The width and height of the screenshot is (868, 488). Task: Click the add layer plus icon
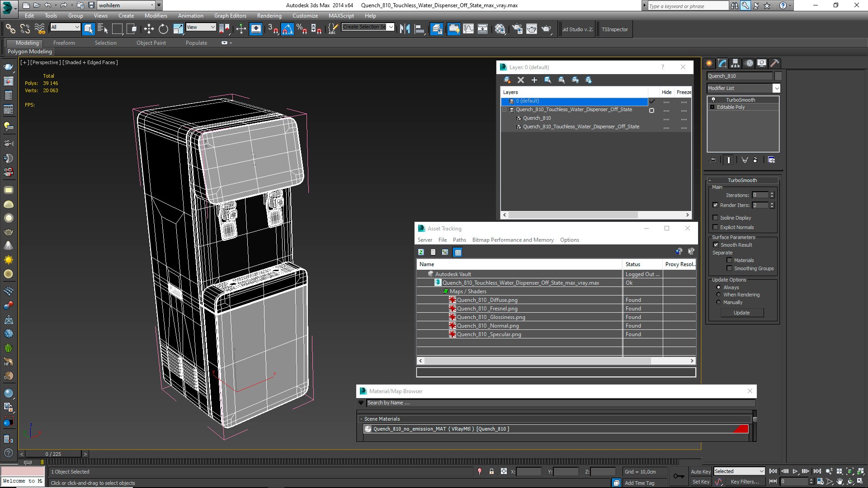coord(534,80)
